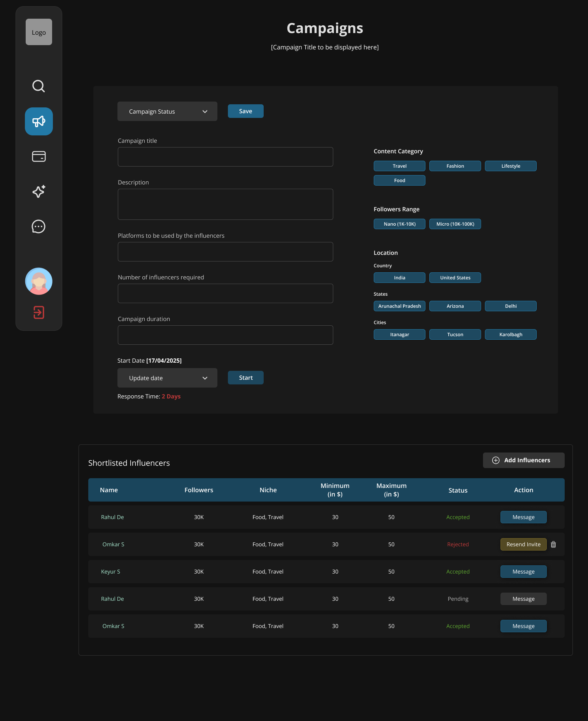Toggle the Travel category tag

click(x=399, y=166)
